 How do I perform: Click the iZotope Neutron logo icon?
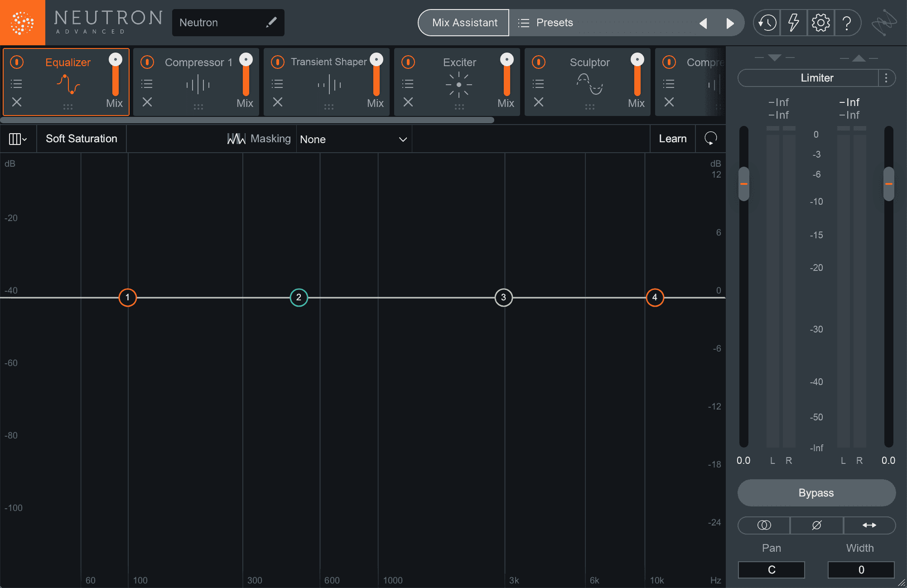pos(22,22)
